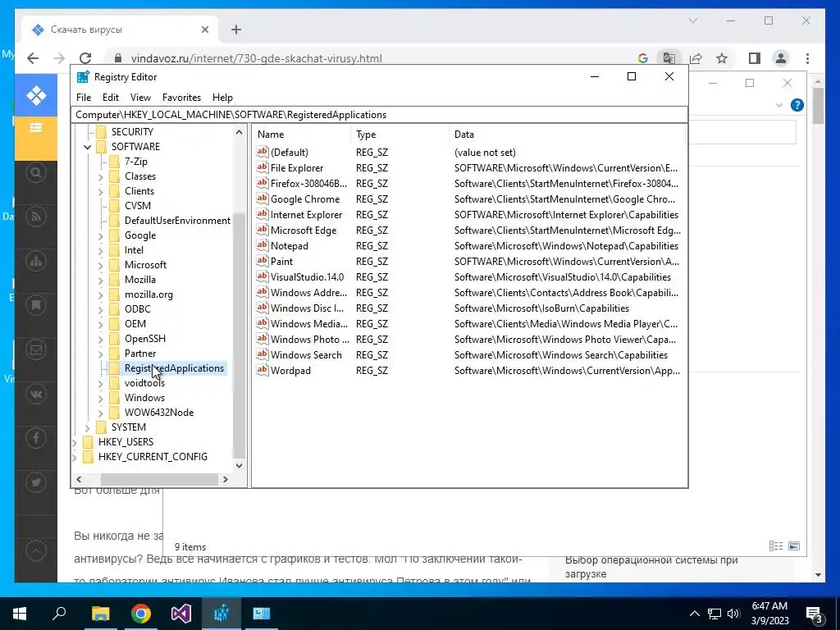The image size is (840, 630).
Task: Click the search icon in website sidebar
Action: pos(36,172)
